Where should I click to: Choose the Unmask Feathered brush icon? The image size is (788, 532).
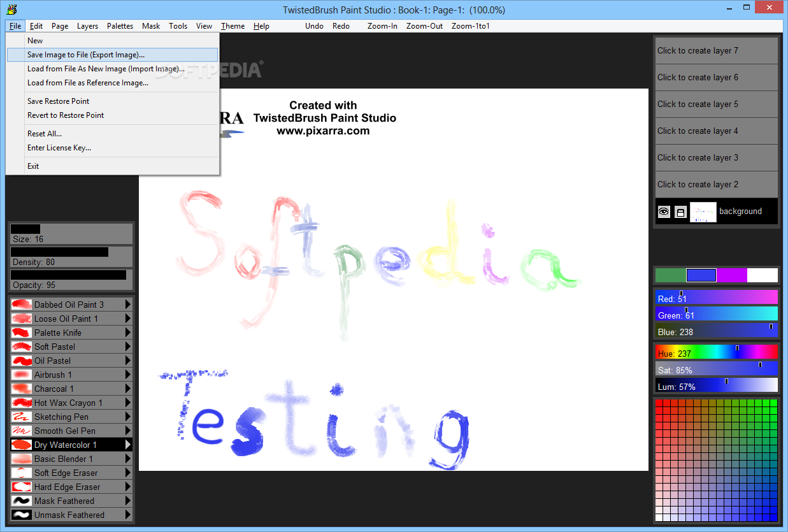click(22, 515)
